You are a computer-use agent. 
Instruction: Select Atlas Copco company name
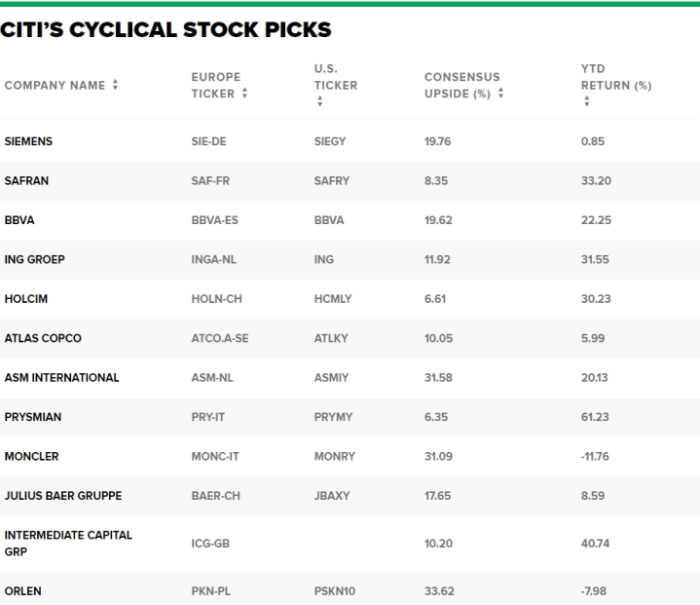43,338
